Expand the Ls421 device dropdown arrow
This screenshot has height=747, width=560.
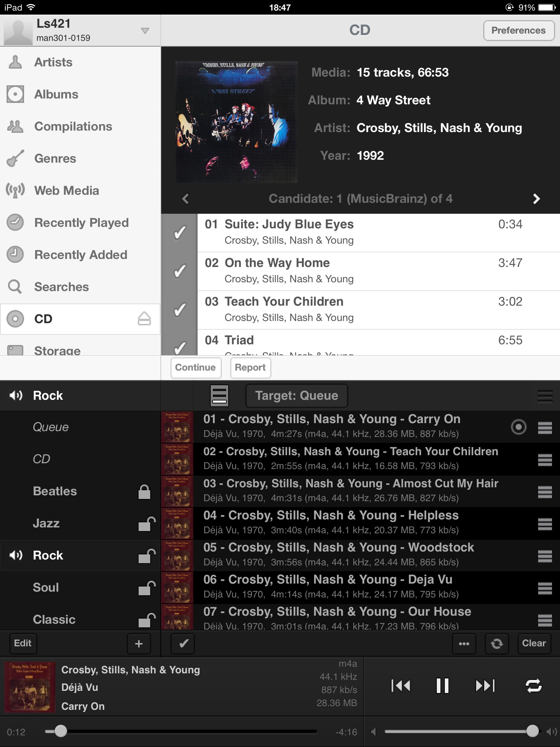pos(145,31)
